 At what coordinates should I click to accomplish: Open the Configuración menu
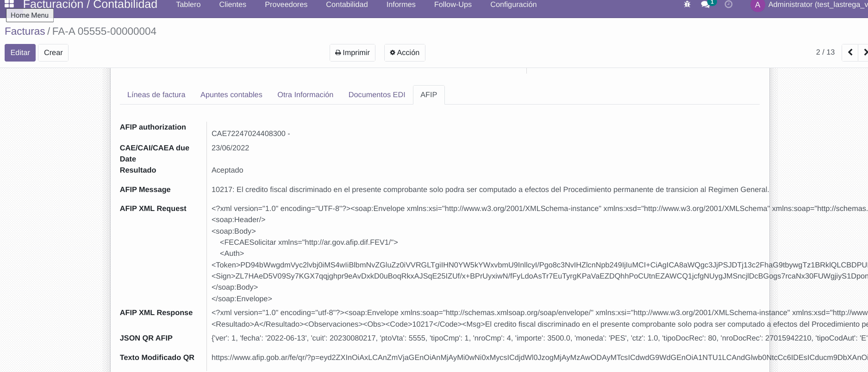click(x=513, y=5)
